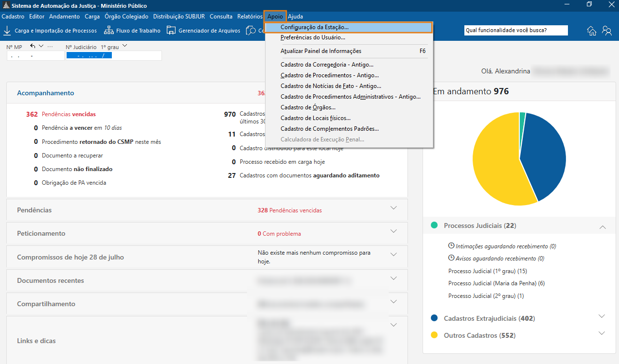Open Fluxo de Trabalho hierarchy icon
Screen dimensions: 619x364
(109, 31)
